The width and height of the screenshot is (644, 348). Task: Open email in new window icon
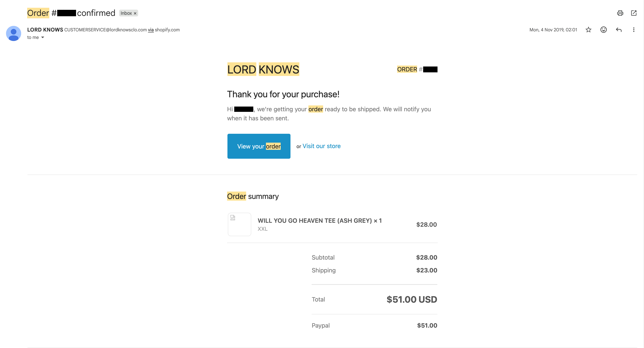coord(633,13)
